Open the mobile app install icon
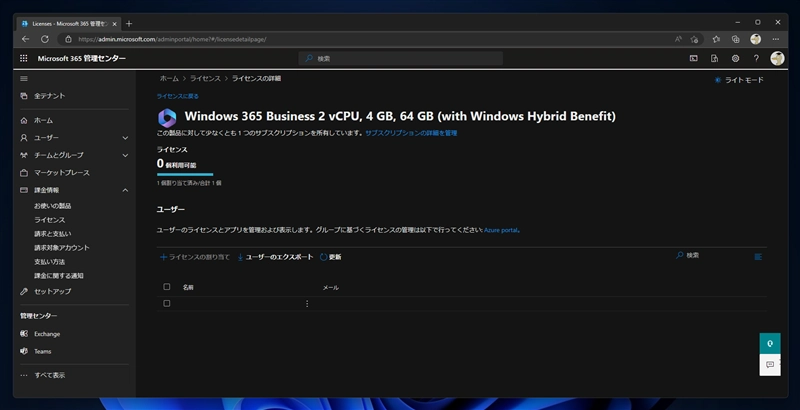800x410 pixels. pos(714,59)
